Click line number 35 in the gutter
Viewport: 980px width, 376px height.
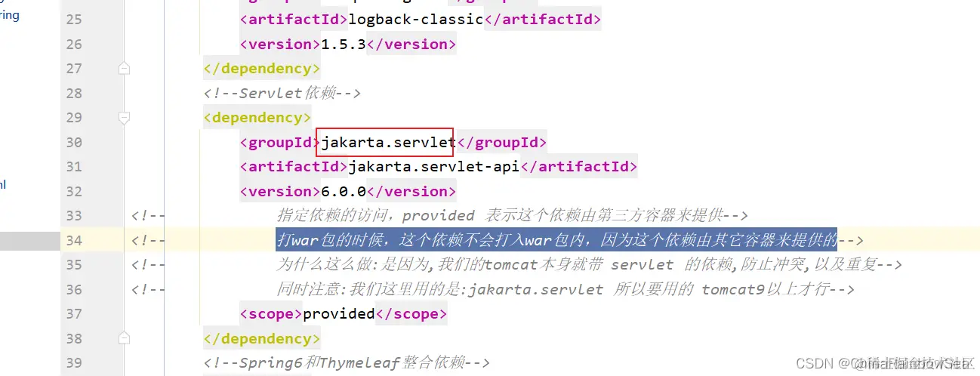pos(74,264)
